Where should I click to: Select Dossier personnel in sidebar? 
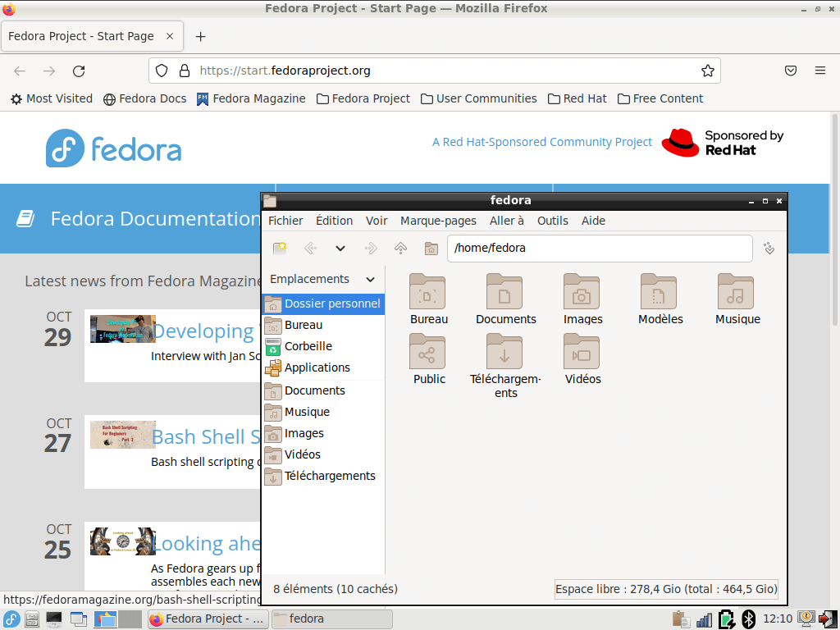click(x=323, y=304)
